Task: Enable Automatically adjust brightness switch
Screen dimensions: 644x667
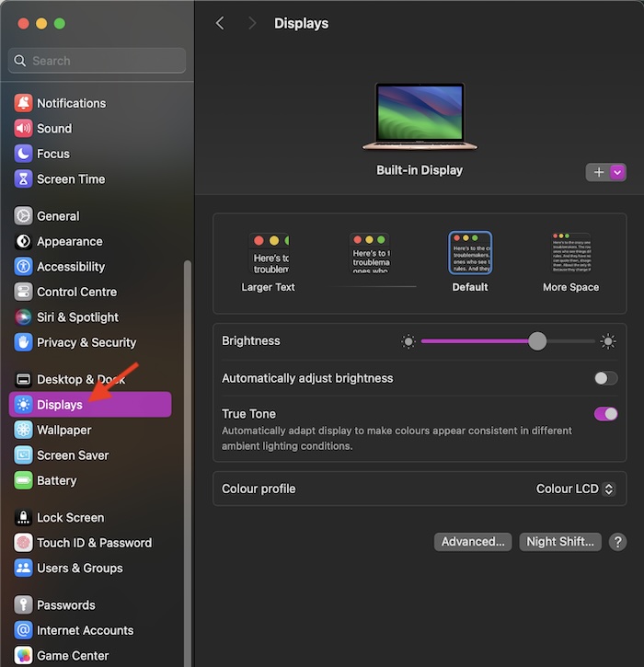Action: tap(605, 378)
